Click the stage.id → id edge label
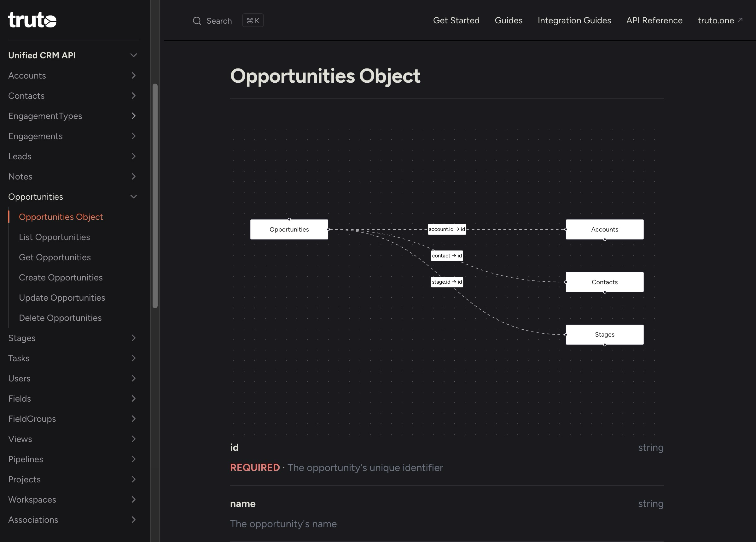The image size is (756, 542). coord(447,282)
